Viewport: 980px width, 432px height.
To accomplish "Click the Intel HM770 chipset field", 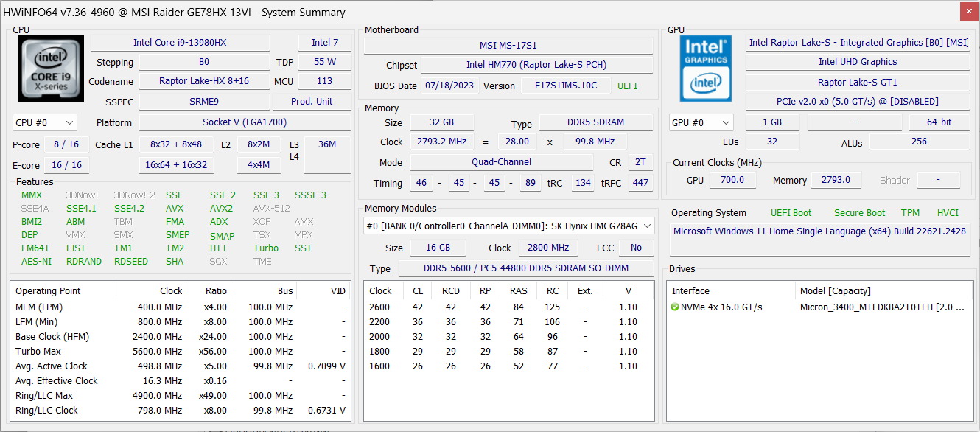I will [x=536, y=66].
